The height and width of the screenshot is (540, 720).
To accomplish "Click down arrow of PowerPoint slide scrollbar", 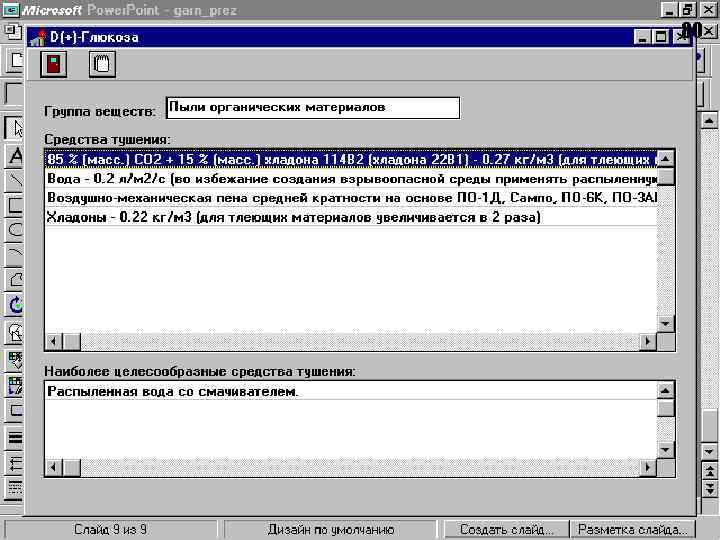I will point(709,451).
